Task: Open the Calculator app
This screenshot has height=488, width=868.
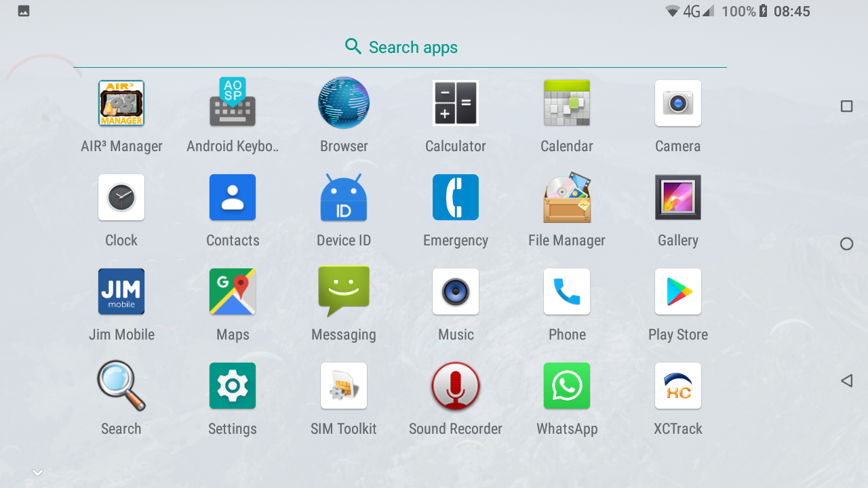Action: click(x=456, y=103)
